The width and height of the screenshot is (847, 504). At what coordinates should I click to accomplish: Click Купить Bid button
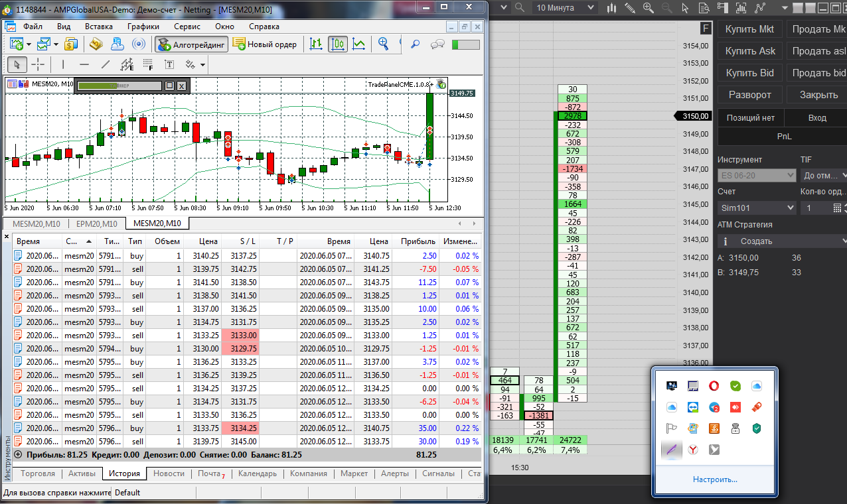click(x=749, y=73)
